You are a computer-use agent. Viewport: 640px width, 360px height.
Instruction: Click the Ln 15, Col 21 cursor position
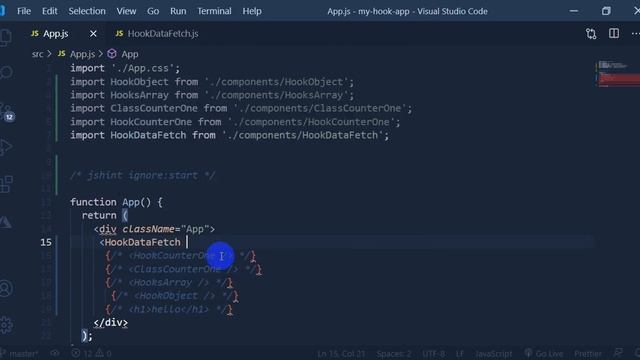pyautogui.click(x=341, y=354)
